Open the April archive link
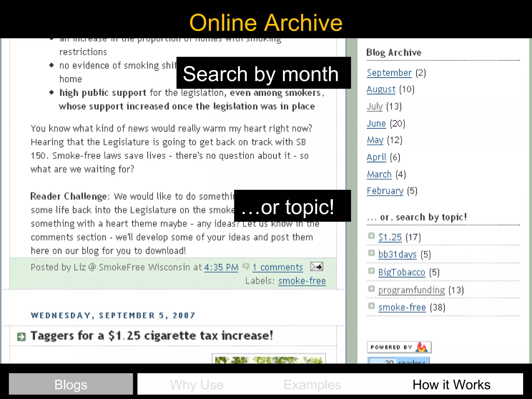 click(376, 157)
